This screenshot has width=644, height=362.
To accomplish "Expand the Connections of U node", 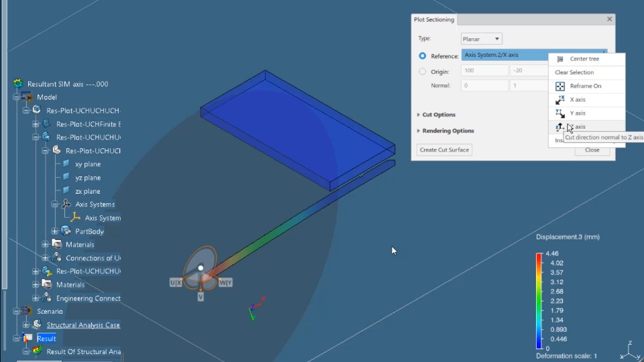I will (45, 257).
